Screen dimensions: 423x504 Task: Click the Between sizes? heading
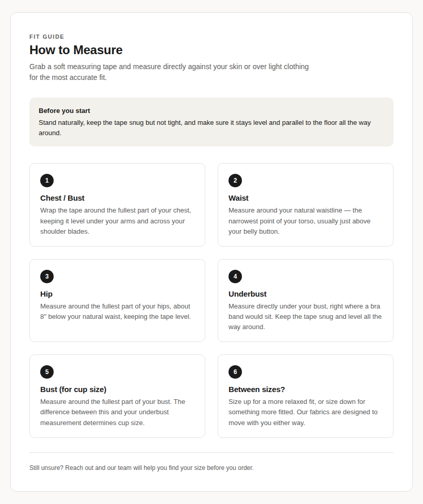pyautogui.click(x=257, y=389)
